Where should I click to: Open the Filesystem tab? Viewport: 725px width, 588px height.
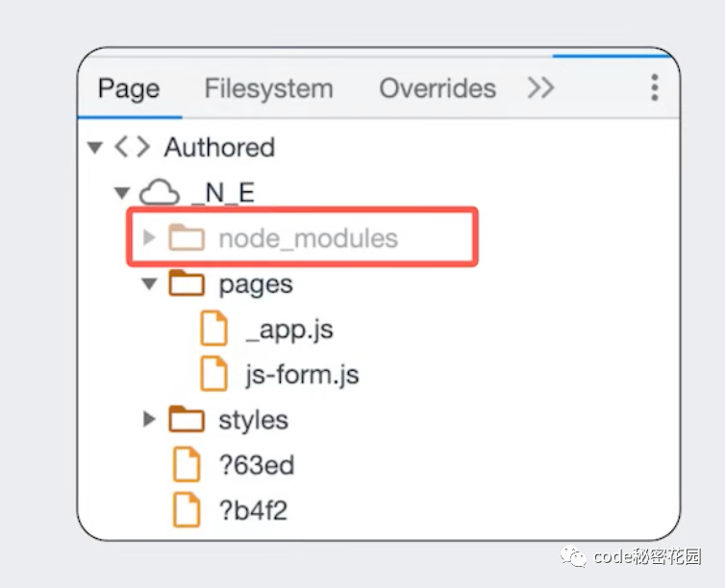268,88
